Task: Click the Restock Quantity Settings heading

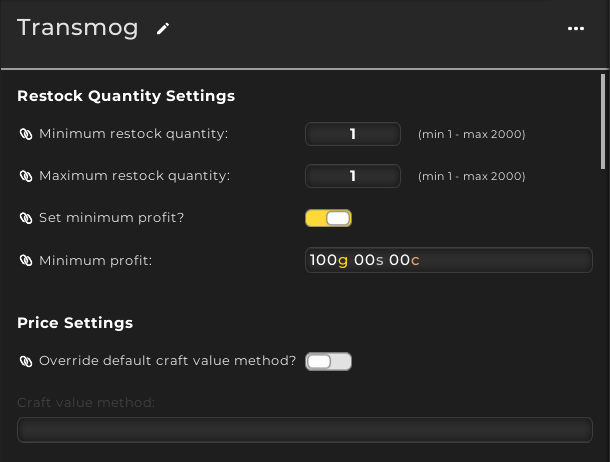Action: 126,96
